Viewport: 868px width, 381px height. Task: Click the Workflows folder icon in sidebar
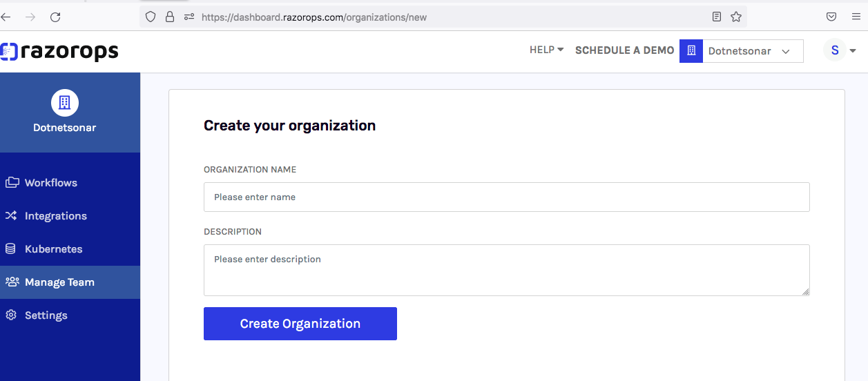pyautogui.click(x=12, y=183)
